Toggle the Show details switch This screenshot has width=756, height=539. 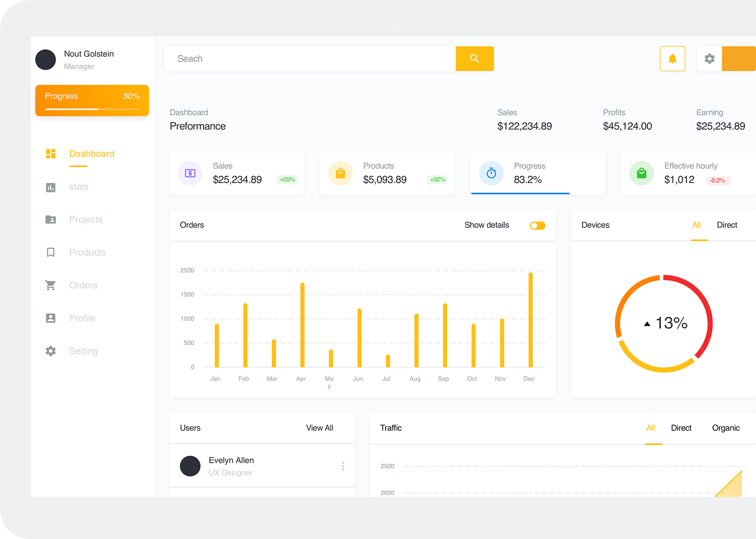coord(537,225)
